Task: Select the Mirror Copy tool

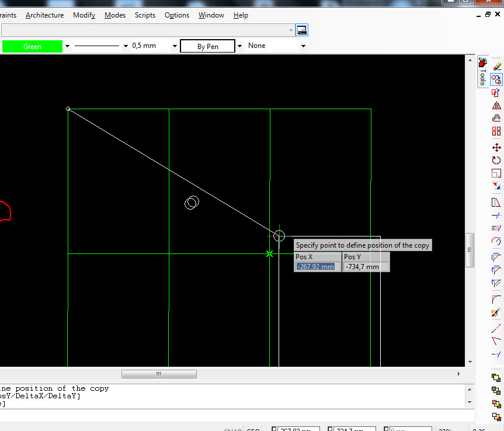Action: coord(496,106)
